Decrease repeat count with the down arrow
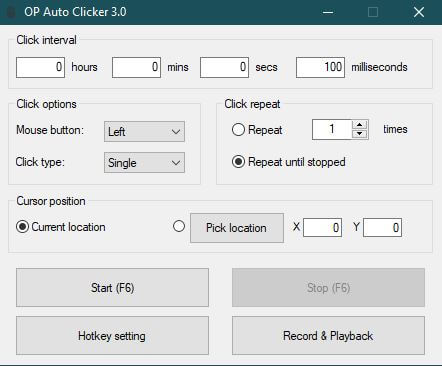The image size is (442, 366). pyautogui.click(x=359, y=134)
